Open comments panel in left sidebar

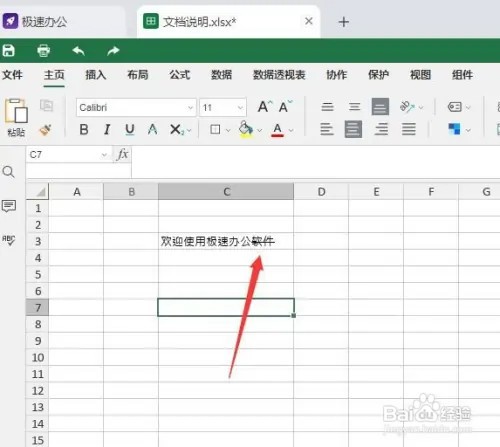click(x=9, y=206)
